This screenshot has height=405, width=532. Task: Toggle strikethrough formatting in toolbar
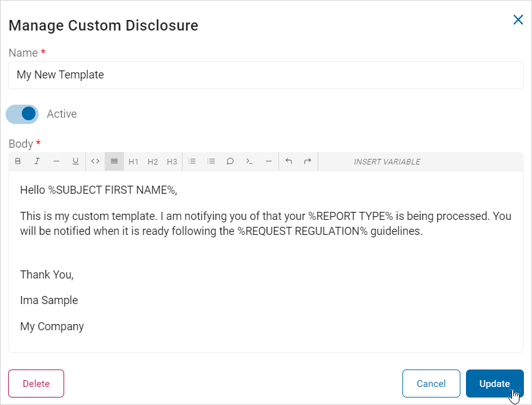pyautogui.click(x=56, y=161)
